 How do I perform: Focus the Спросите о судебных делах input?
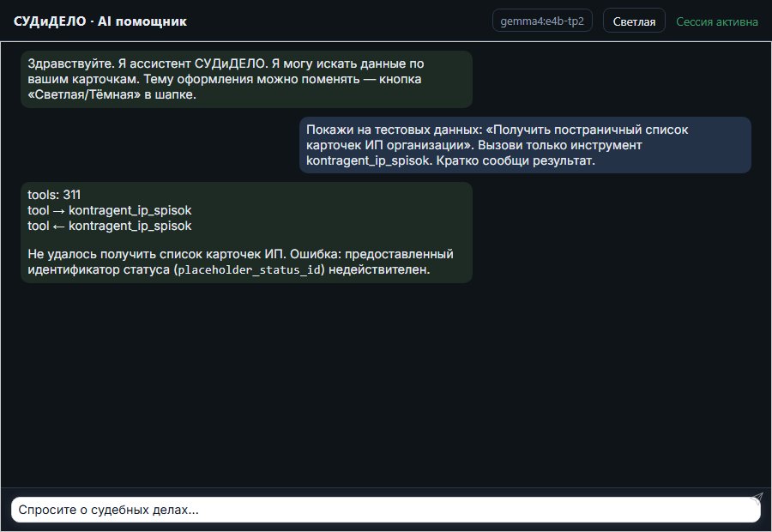pyautogui.click(x=385, y=510)
